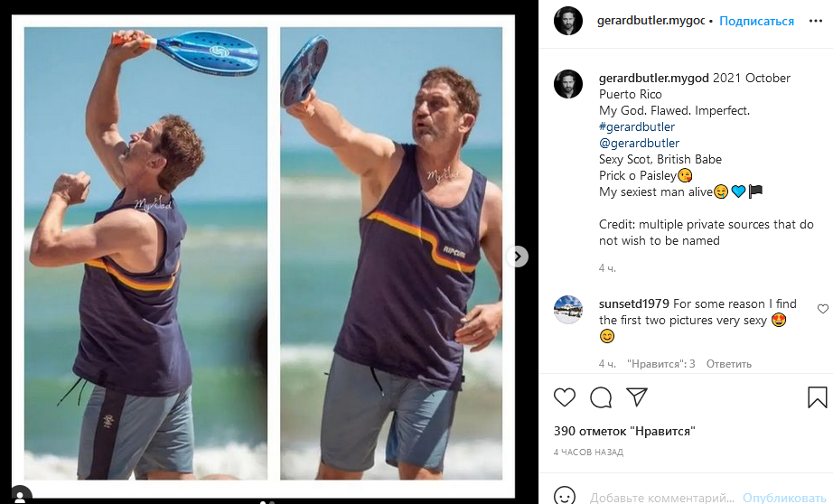Save the post with the bookmark icon
The image size is (833, 504).
(x=817, y=397)
